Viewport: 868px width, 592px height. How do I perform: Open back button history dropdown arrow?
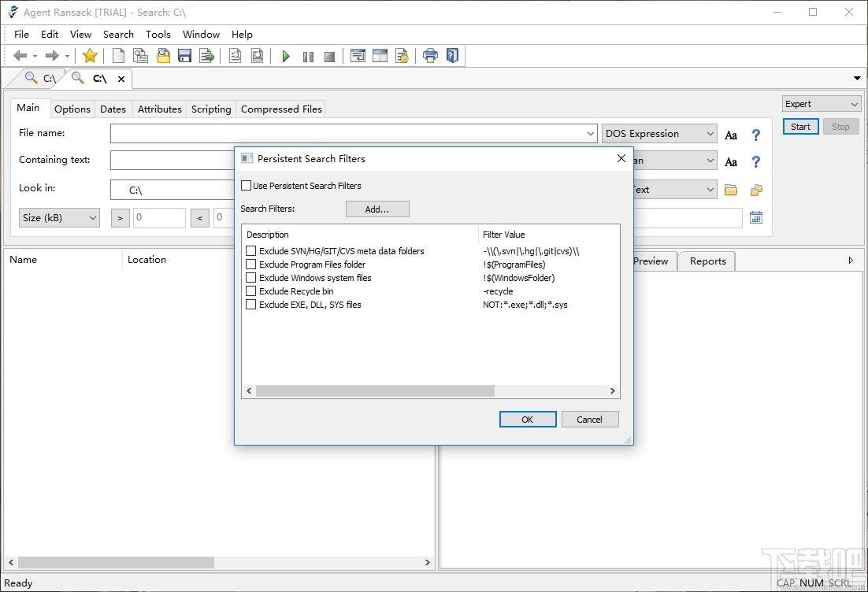(35, 56)
